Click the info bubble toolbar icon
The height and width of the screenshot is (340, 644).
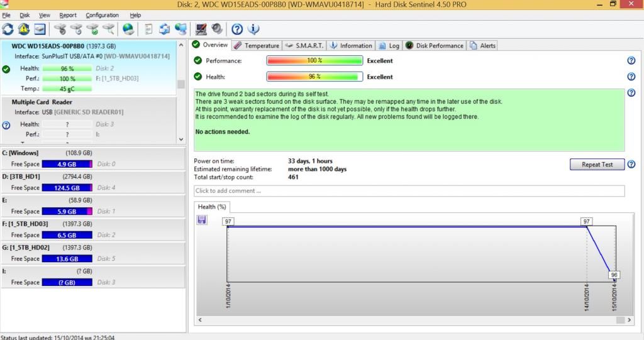(253, 29)
